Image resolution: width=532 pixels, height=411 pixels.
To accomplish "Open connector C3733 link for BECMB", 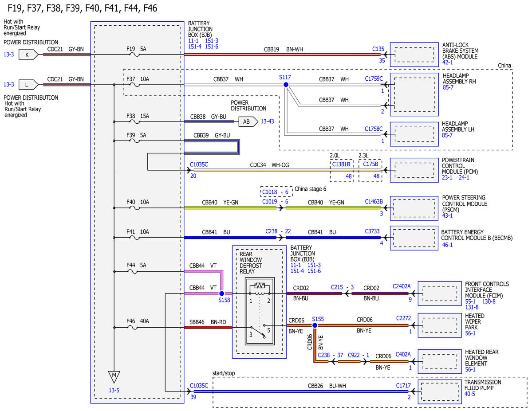I will 372,231.
